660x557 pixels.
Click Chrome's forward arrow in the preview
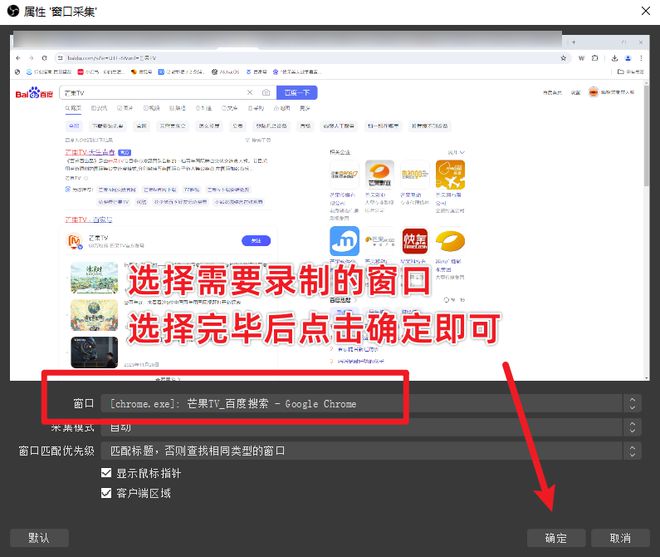[x=31, y=58]
